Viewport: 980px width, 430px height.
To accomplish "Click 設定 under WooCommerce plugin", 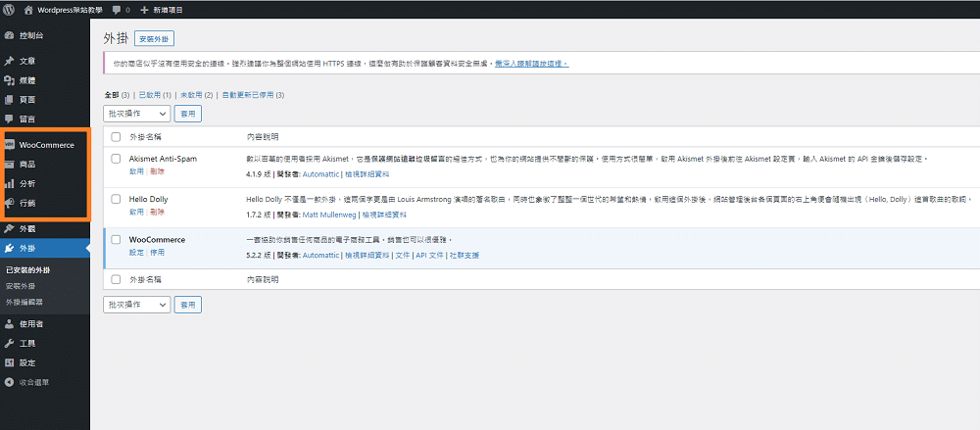I will point(136,253).
